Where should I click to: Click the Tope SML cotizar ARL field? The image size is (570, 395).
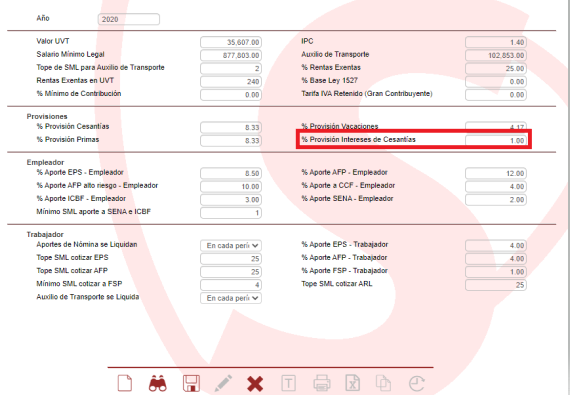click(496, 285)
